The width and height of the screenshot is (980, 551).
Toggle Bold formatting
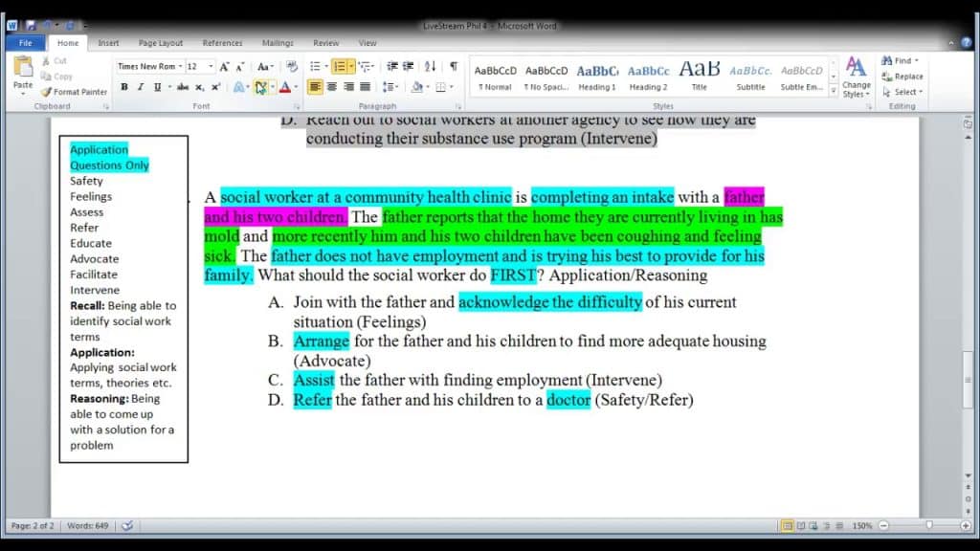(x=123, y=87)
